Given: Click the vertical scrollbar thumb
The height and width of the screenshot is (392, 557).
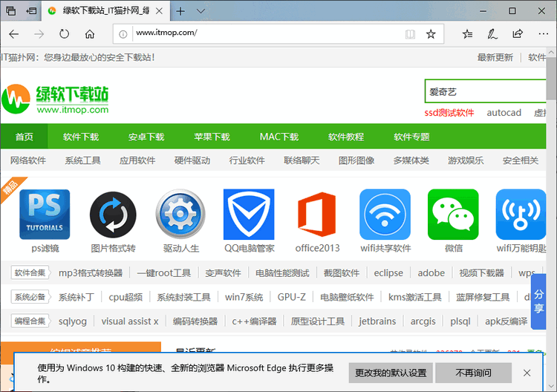Looking at the screenshot, I should point(551,78).
